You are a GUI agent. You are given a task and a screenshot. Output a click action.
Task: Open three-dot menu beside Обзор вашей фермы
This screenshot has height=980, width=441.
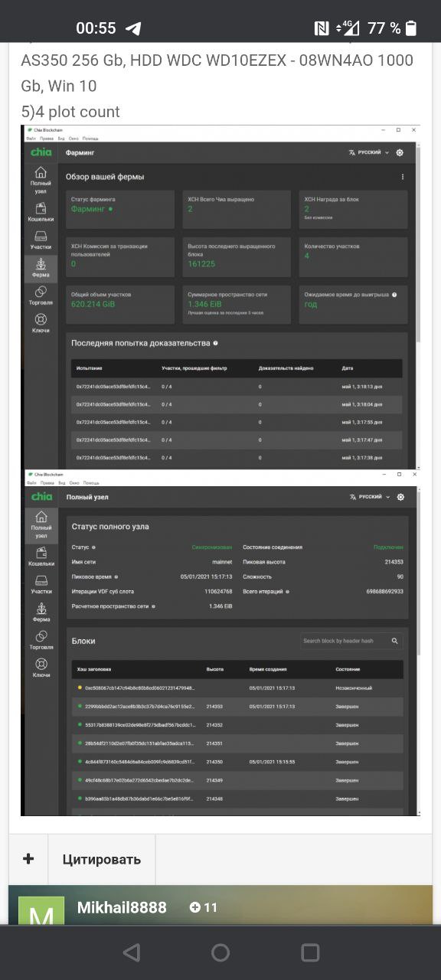pyautogui.click(x=403, y=177)
